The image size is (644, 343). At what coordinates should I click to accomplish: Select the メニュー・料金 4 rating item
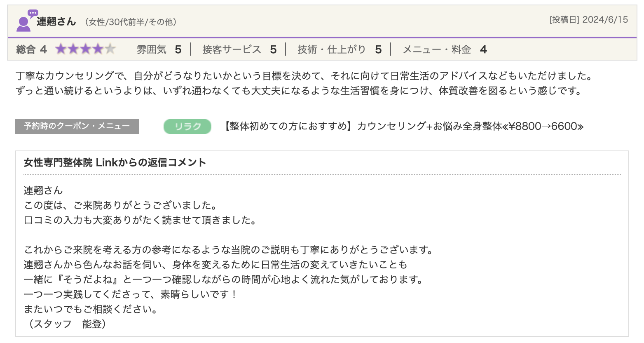click(x=444, y=50)
